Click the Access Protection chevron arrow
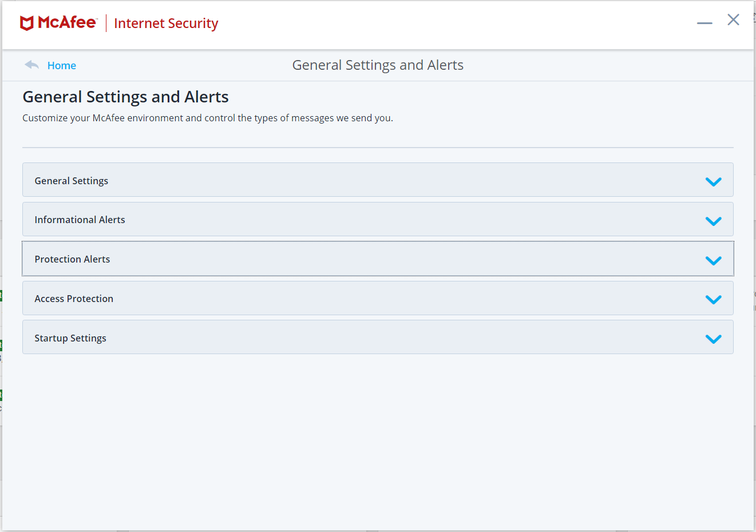This screenshot has width=756, height=532. 713,299
